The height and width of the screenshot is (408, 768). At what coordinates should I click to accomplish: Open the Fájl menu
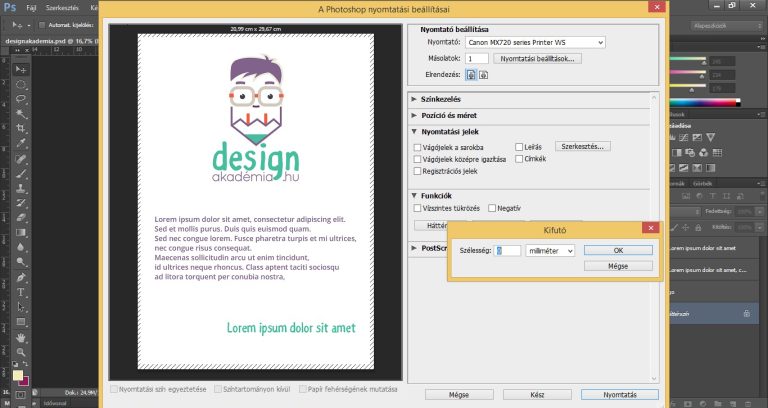[31, 8]
